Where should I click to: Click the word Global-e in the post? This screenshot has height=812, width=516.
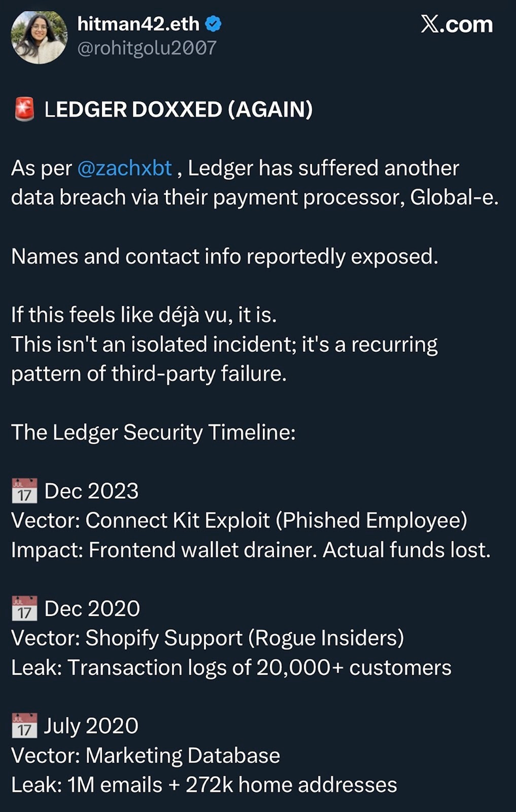(453, 197)
